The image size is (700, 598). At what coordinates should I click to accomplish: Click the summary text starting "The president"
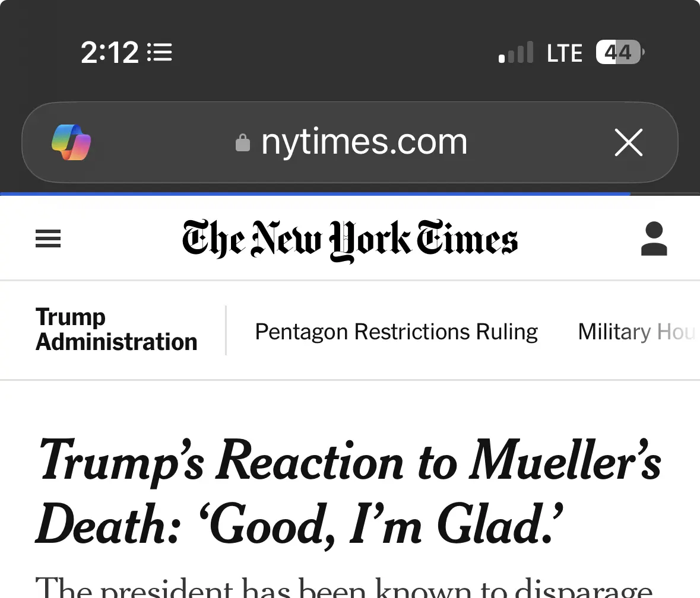pyautogui.click(x=344, y=587)
